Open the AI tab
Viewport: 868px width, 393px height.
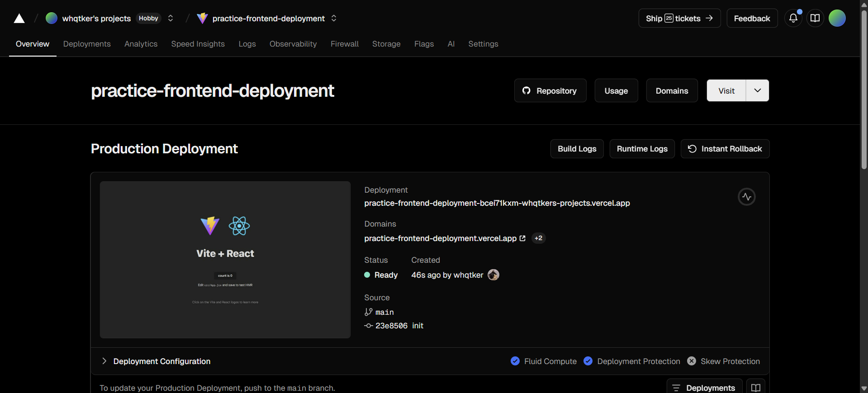point(451,44)
